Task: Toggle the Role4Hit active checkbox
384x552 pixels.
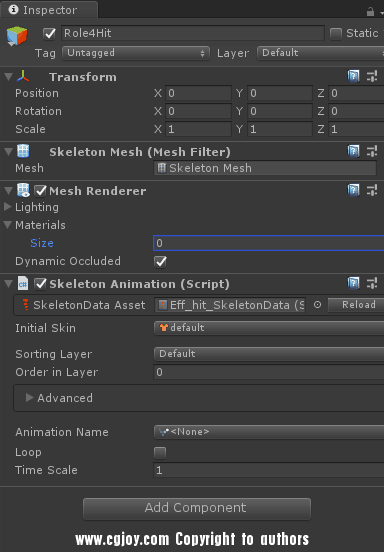Action: click(x=49, y=33)
